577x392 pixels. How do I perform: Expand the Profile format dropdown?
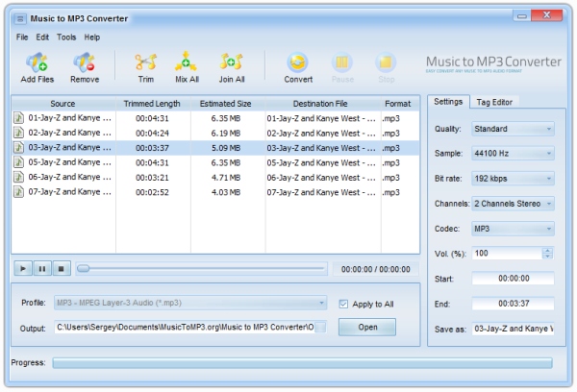[x=190, y=303]
